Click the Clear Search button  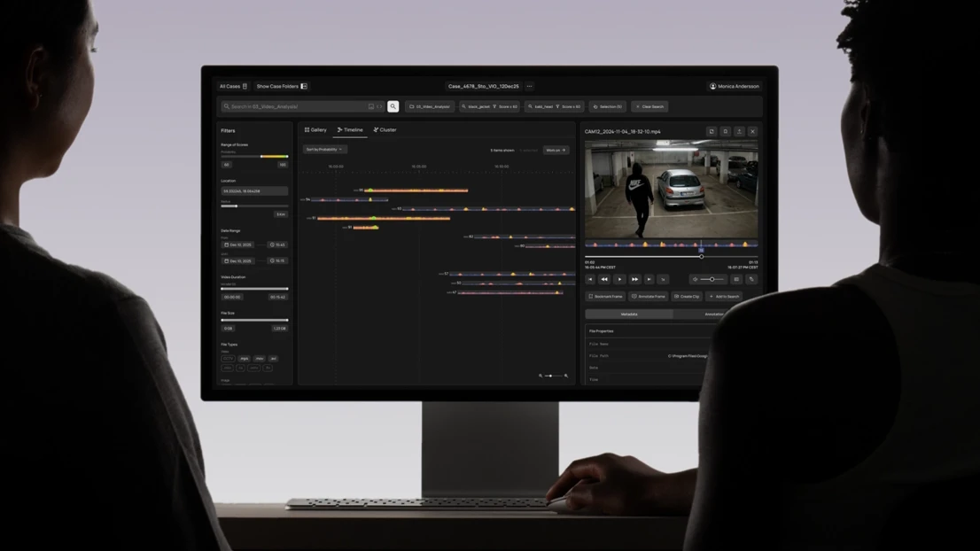click(649, 106)
